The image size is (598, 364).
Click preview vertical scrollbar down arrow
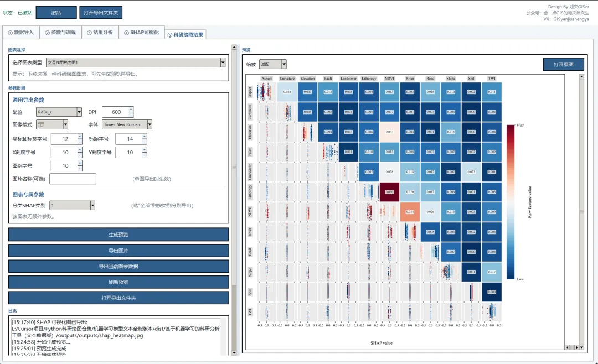[581, 347]
